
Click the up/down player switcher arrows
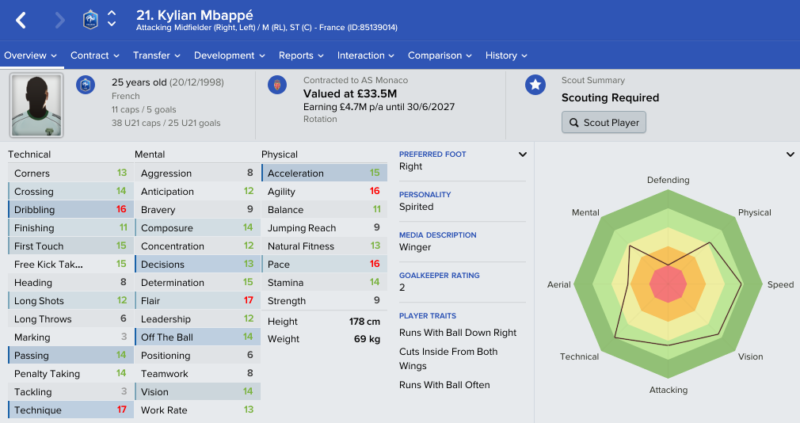point(111,19)
